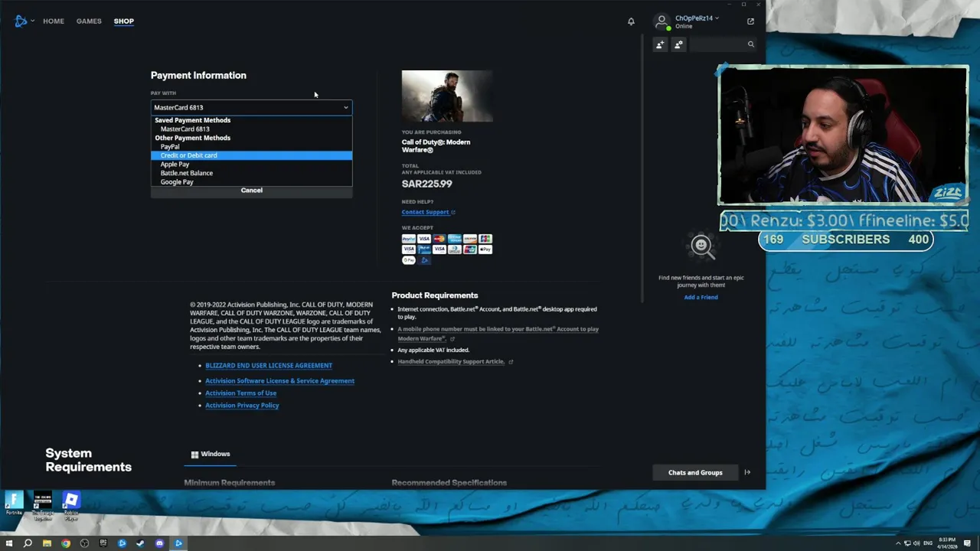Select saved MasterCard 6813 option
Image resolution: width=980 pixels, height=551 pixels.
click(251, 129)
